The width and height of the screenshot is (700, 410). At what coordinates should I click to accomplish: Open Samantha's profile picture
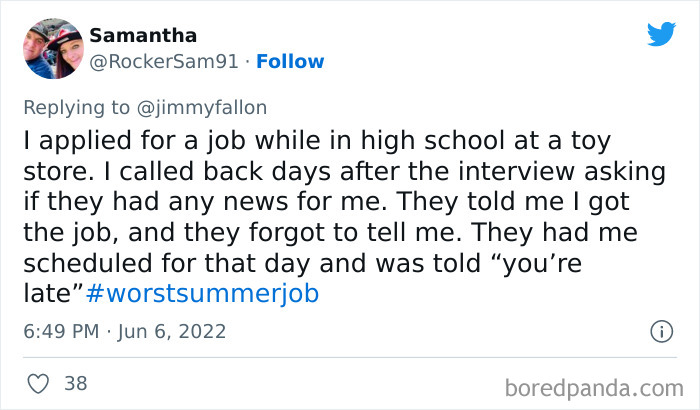tap(50, 47)
